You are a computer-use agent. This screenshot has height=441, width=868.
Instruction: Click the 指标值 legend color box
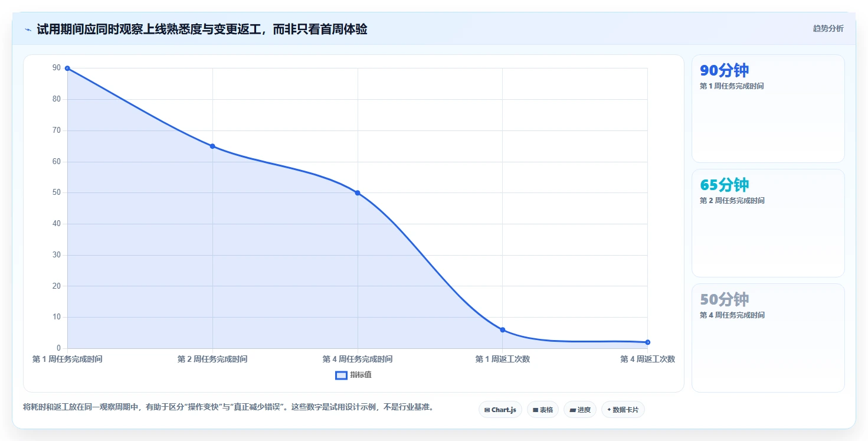(341, 375)
